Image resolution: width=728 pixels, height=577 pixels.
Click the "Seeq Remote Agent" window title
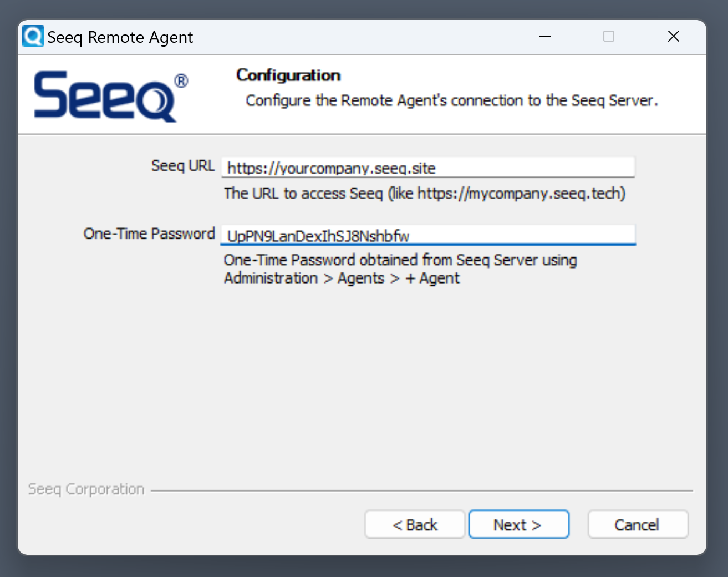(x=120, y=37)
